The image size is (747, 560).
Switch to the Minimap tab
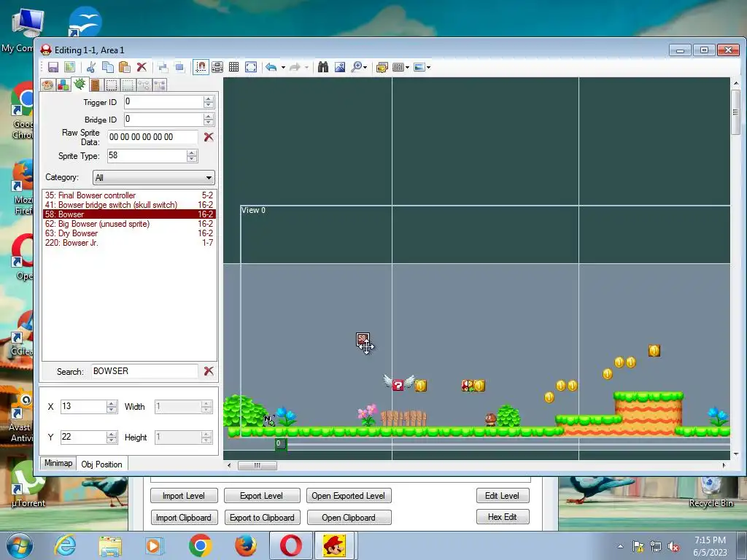pyautogui.click(x=58, y=463)
